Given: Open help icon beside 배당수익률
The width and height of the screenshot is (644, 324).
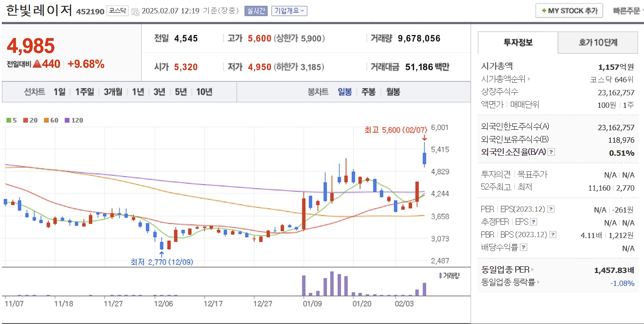Looking at the screenshot, I should click(x=524, y=247).
